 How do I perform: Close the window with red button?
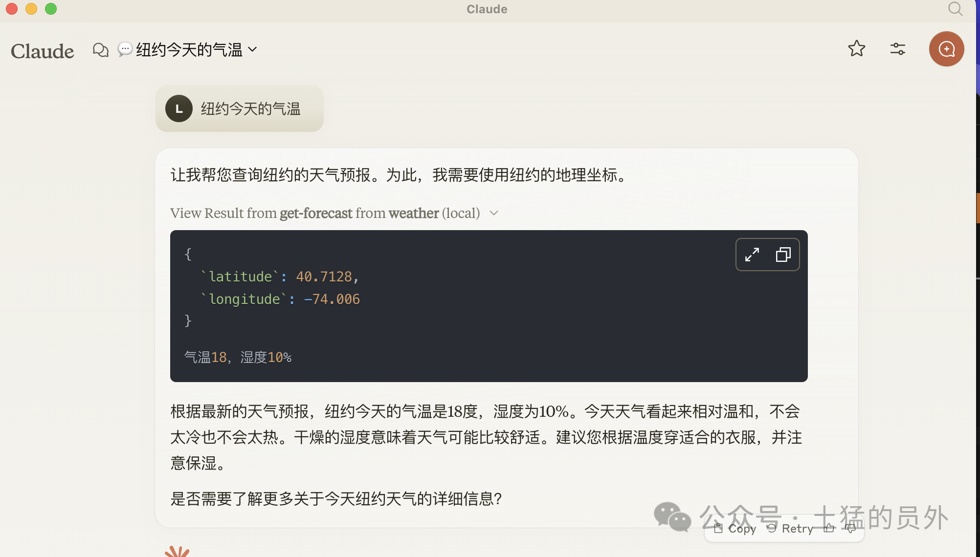(x=12, y=9)
